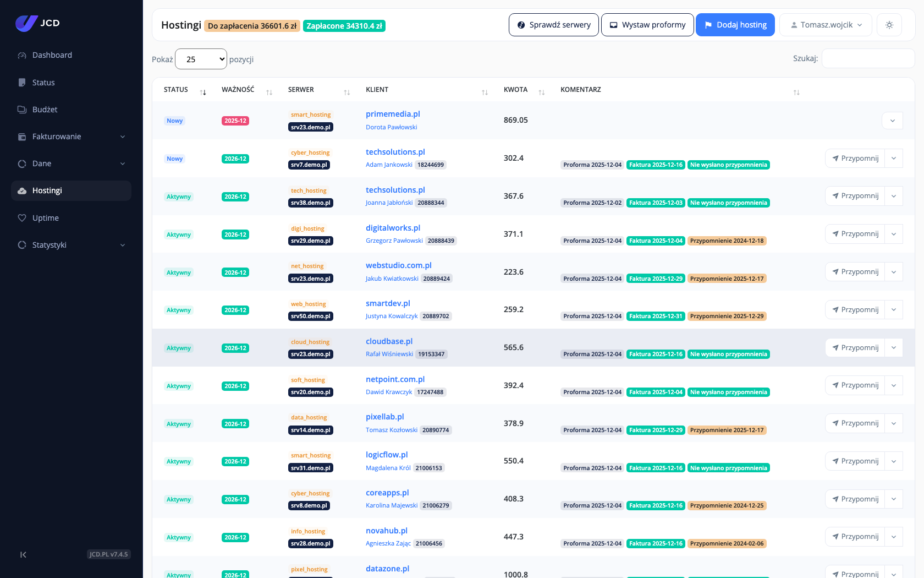Open the Pokaż page size dropdown
The height and width of the screenshot is (578, 924).
pyautogui.click(x=201, y=59)
